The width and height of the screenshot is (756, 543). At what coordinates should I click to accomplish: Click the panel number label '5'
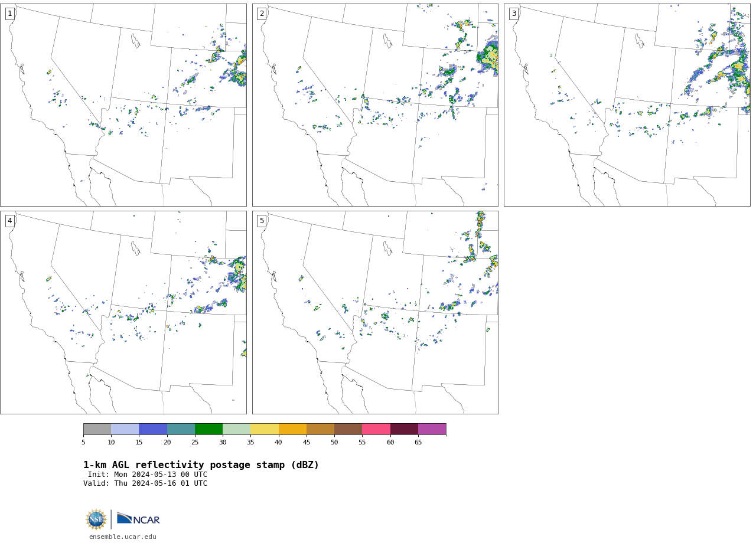click(x=262, y=221)
